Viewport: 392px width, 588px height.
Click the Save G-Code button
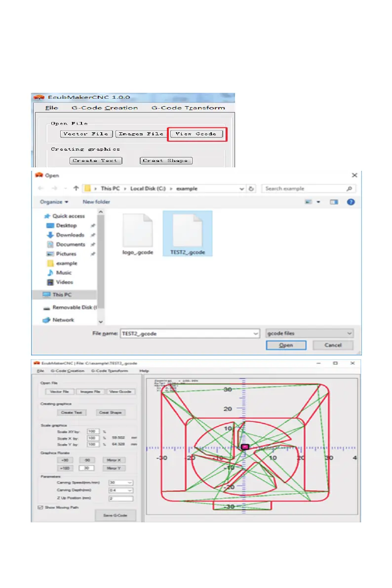pos(115,515)
